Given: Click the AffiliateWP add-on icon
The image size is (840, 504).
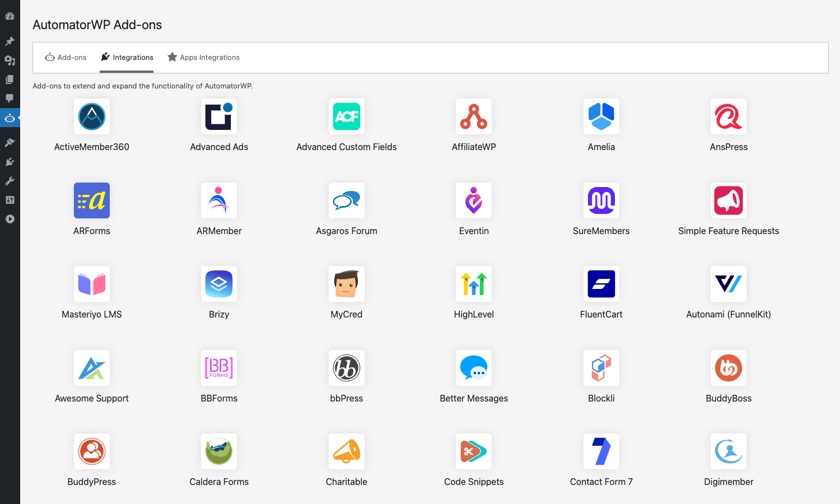Looking at the screenshot, I should [474, 116].
